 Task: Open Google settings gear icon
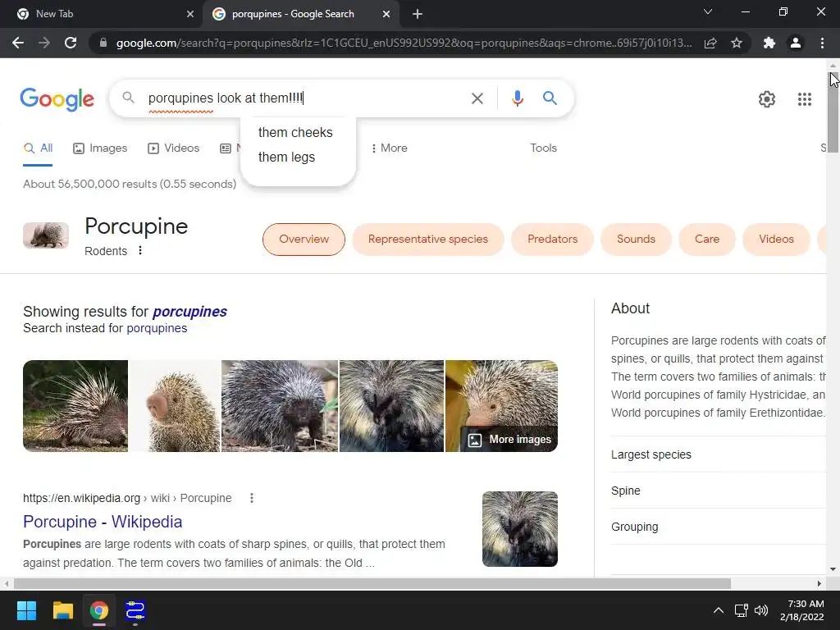(x=767, y=99)
